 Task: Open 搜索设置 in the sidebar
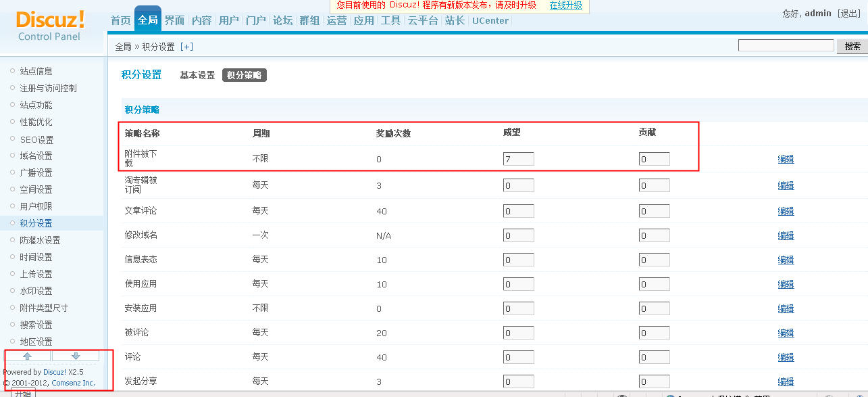pos(36,325)
